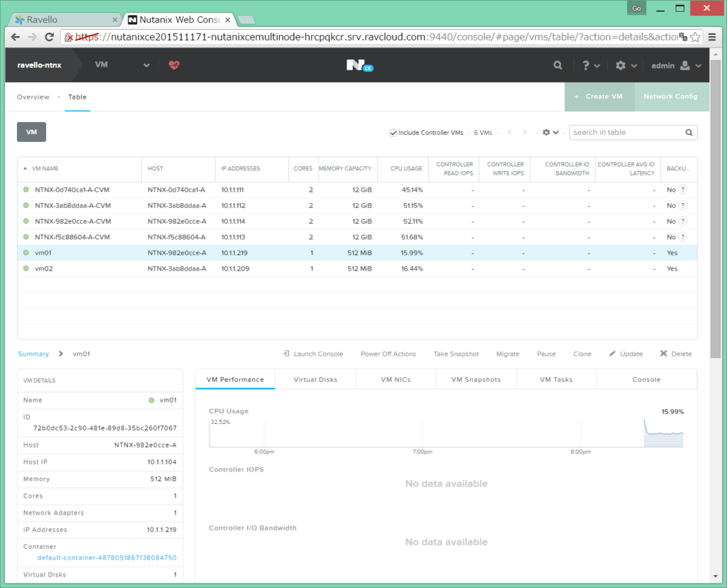Screen dimensions: 727x588
Task: Click the cluster health heart icon
Action: (174, 65)
